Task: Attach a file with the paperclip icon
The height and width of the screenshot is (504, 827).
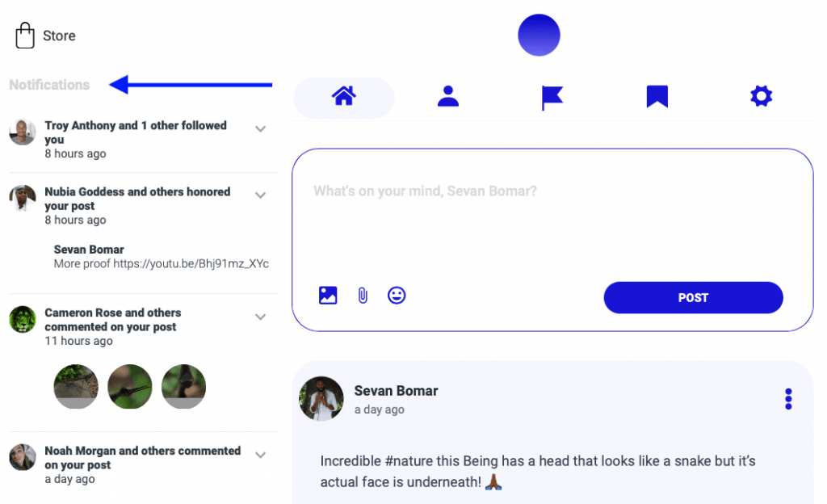Action: 363,296
